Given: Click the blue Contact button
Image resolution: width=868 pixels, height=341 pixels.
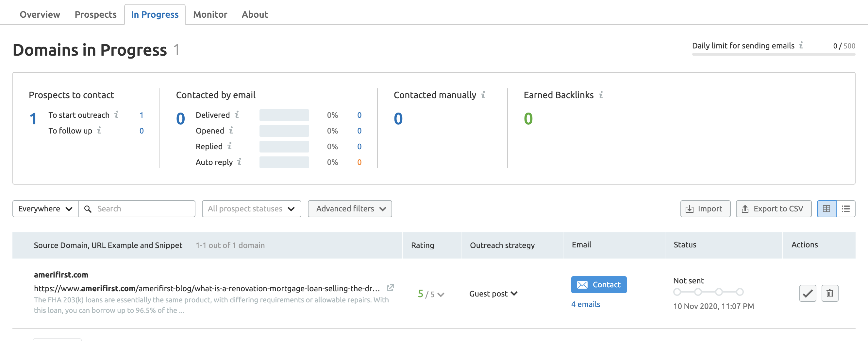Looking at the screenshot, I should pos(599,285).
